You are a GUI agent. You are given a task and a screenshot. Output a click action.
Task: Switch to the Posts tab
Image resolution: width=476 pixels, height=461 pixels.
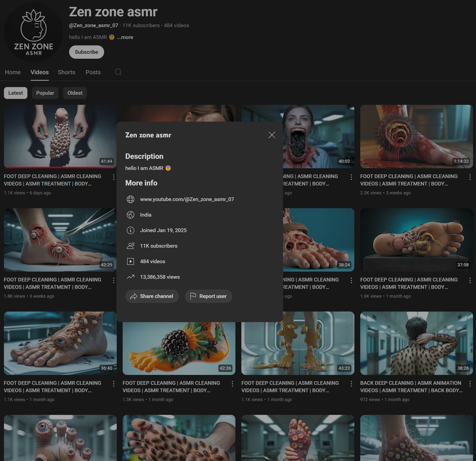pyautogui.click(x=93, y=72)
